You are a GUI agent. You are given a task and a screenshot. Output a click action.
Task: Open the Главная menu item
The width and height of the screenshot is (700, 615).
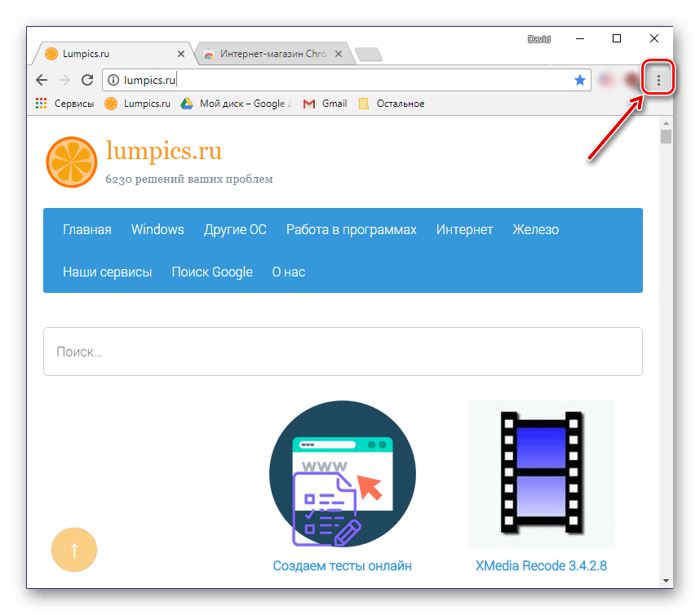tap(87, 229)
